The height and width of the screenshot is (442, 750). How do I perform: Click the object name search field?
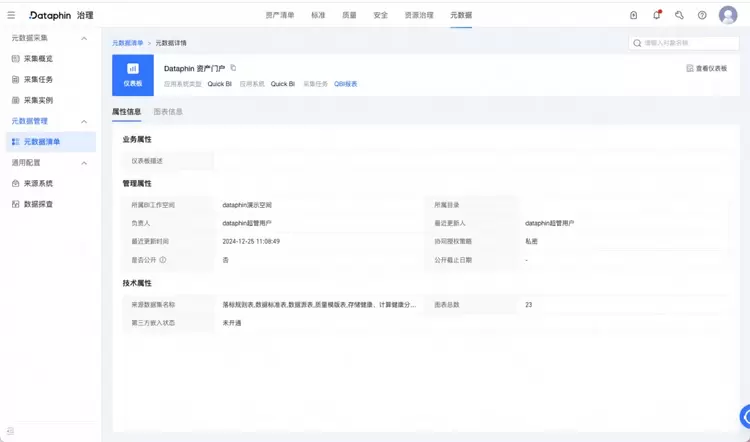click(x=684, y=43)
